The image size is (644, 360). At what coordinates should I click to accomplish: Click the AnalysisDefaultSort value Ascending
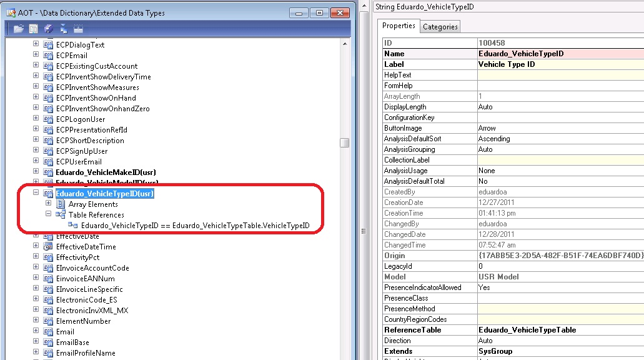coord(561,139)
